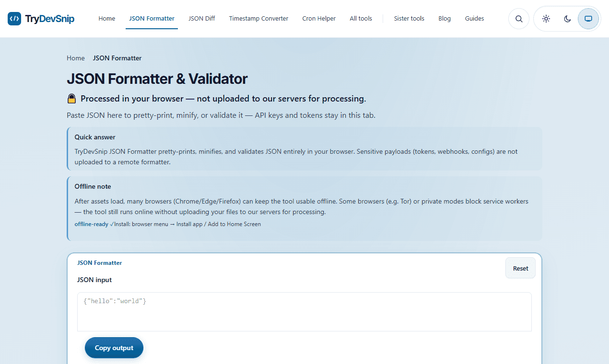Screen dimensions: 609x364
Task: Open JSON Diff tool
Action: [202, 19]
